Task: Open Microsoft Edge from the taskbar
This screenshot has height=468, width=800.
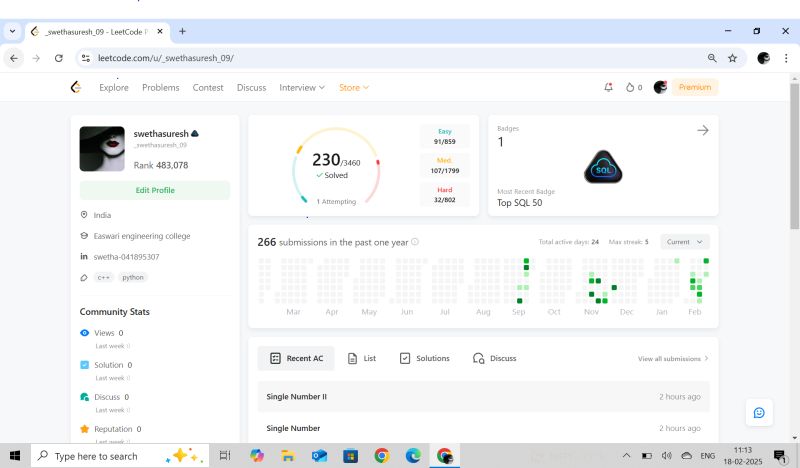Action: (x=413, y=455)
